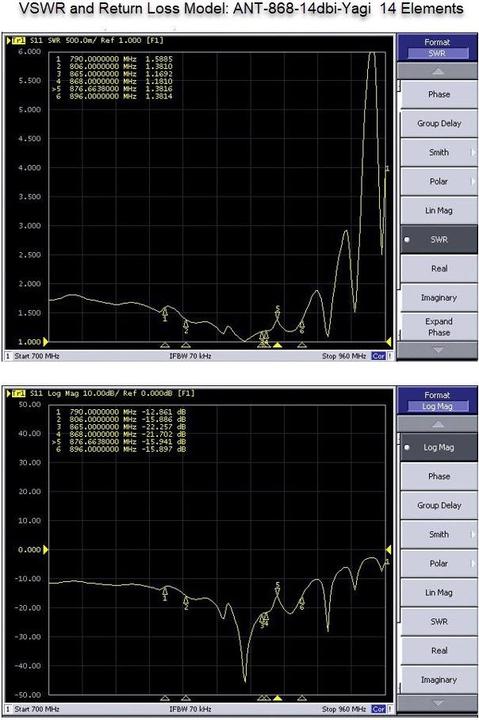Select the SWR format radio in the SWR panel
479x720 pixels.
point(407,240)
